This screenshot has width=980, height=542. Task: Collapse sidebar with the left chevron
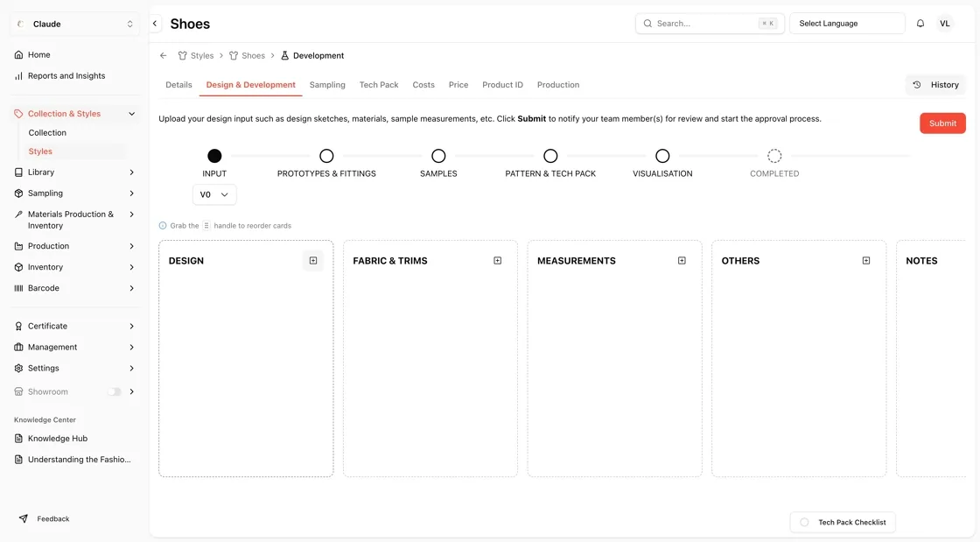(x=155, y=24)
